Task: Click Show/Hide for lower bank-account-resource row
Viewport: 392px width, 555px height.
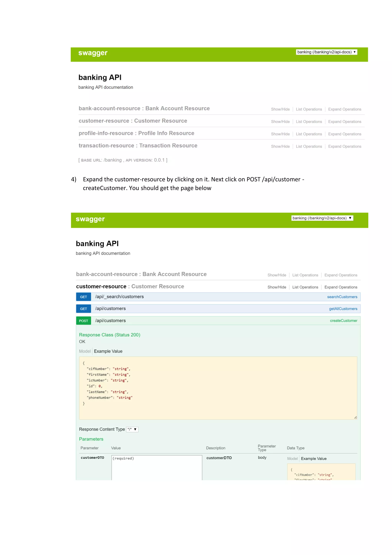Action: (277, 275)
